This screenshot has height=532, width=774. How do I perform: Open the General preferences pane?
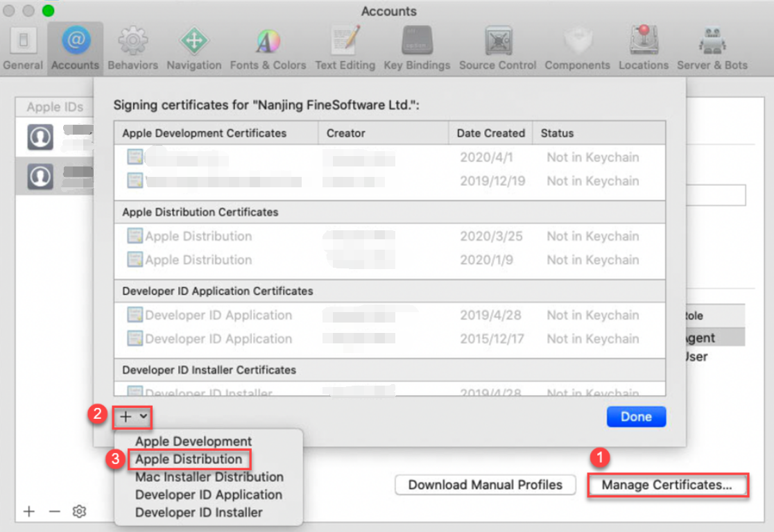coord(23,45)
